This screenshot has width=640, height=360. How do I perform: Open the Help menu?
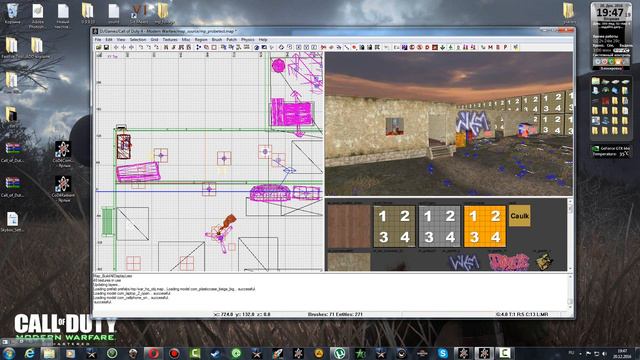(263, 40)
